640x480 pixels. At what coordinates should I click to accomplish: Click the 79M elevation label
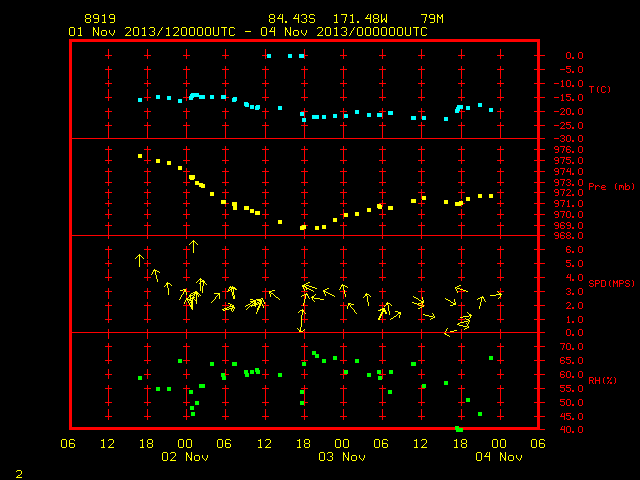click(432, 19)
